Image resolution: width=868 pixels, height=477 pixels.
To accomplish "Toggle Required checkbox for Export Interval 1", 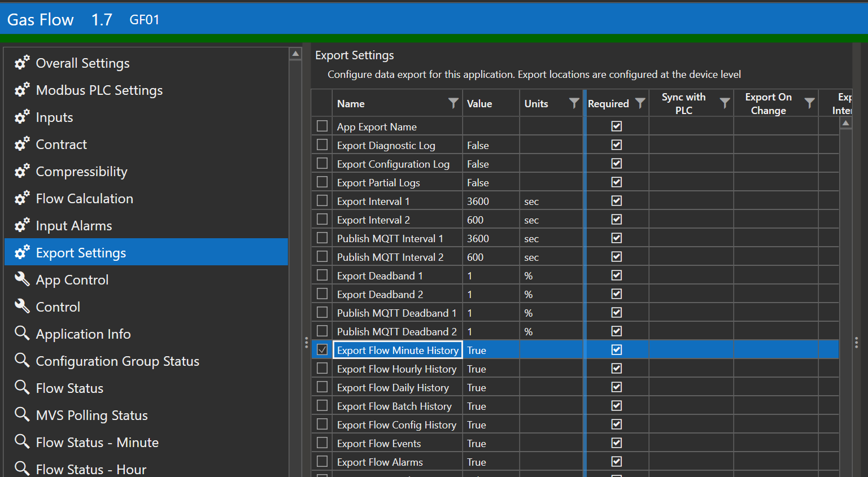I will [x=617, y=201].
